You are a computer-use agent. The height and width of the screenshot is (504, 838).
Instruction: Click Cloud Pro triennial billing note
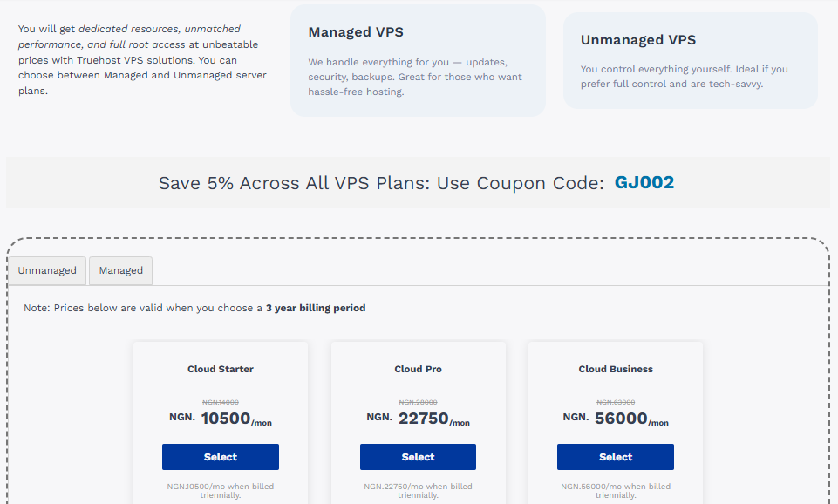point(418,490)
